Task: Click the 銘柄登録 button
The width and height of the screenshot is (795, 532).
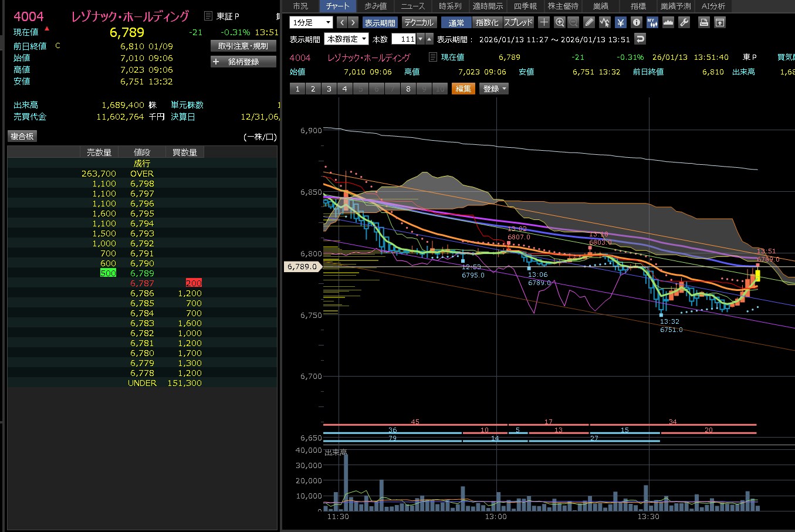Action: [x=243, y=62]
